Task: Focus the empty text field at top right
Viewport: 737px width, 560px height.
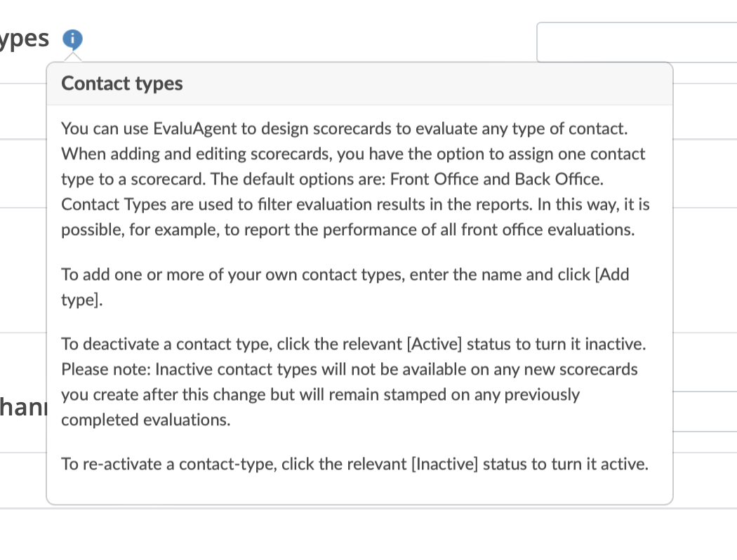Action: (636, 42)
